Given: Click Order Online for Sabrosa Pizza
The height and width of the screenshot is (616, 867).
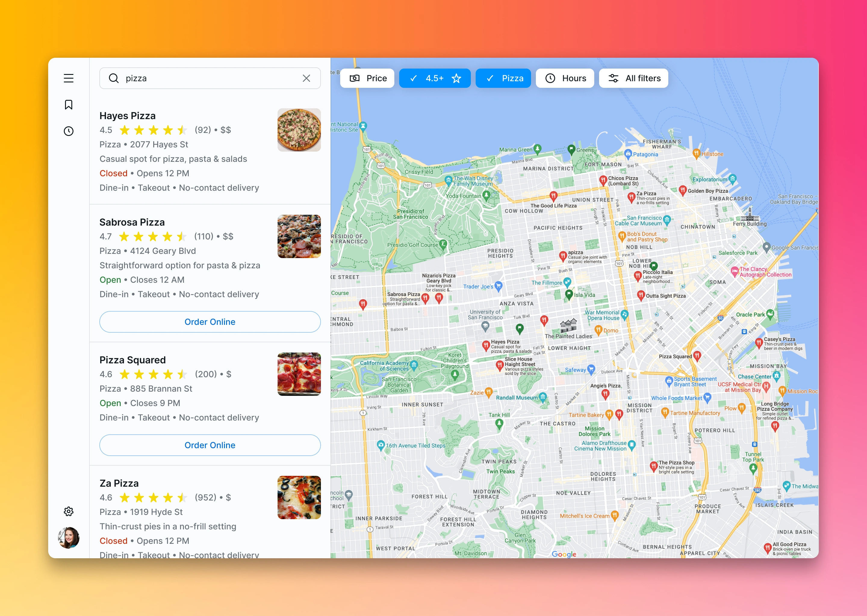Looking at the screenshot, I should (210, 322).
